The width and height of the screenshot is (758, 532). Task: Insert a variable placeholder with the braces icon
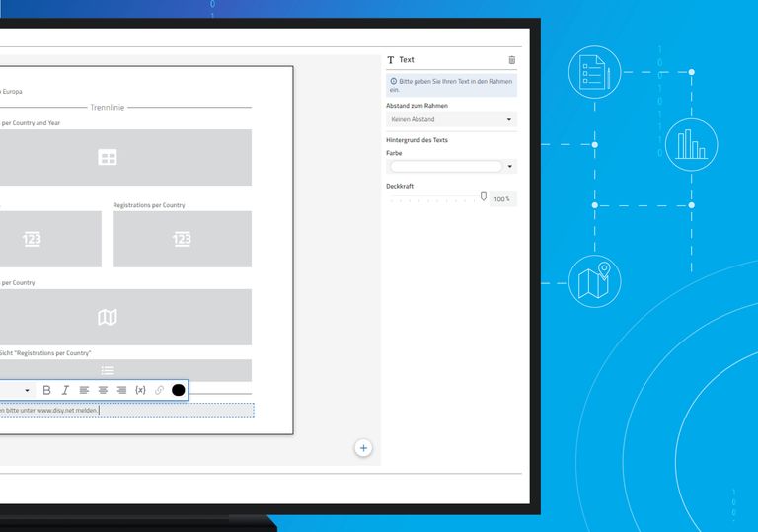coord(140,390)
